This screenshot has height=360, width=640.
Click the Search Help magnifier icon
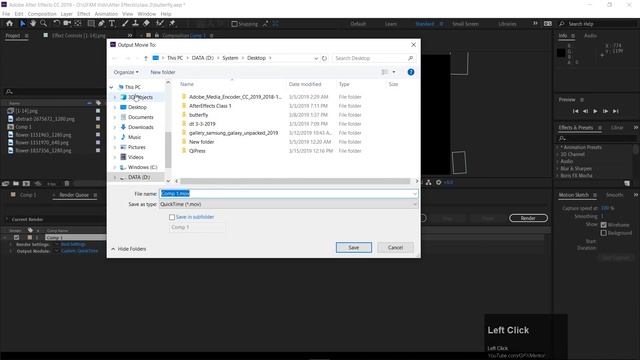(x=562, y=24)
